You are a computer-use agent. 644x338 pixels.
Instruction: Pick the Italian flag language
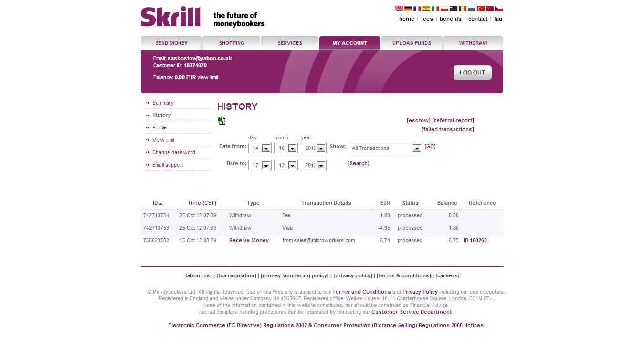[435, 9]
